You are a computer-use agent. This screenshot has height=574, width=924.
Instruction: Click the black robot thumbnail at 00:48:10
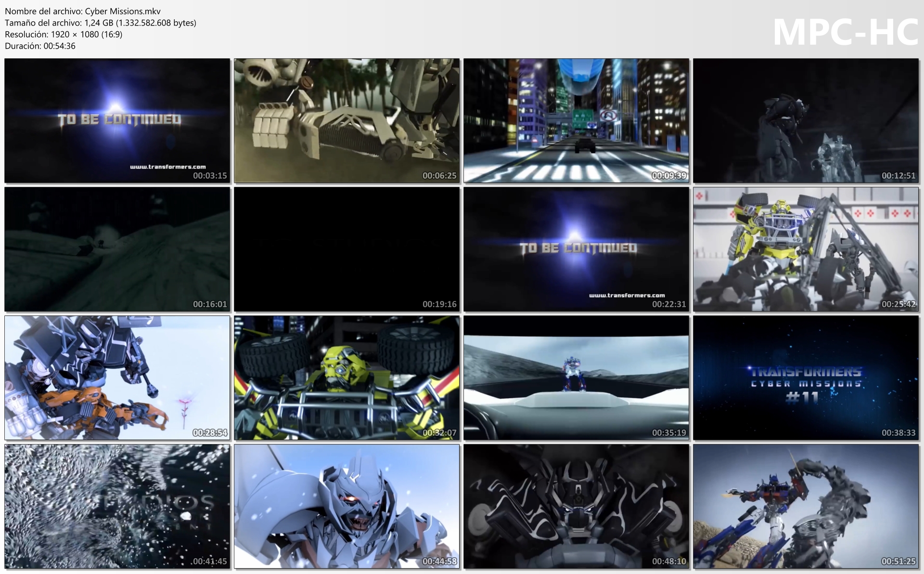click(x=576, y=506)
